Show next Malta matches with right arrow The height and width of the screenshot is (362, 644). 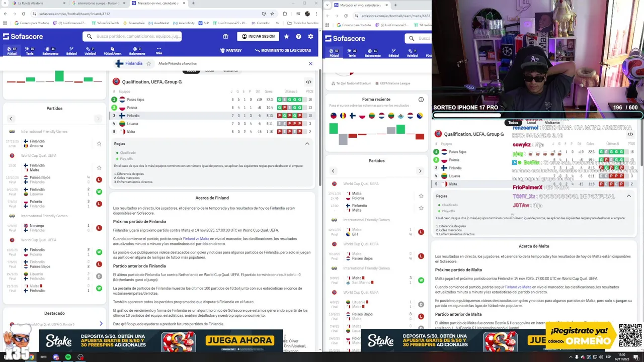[x=420, y=171]
